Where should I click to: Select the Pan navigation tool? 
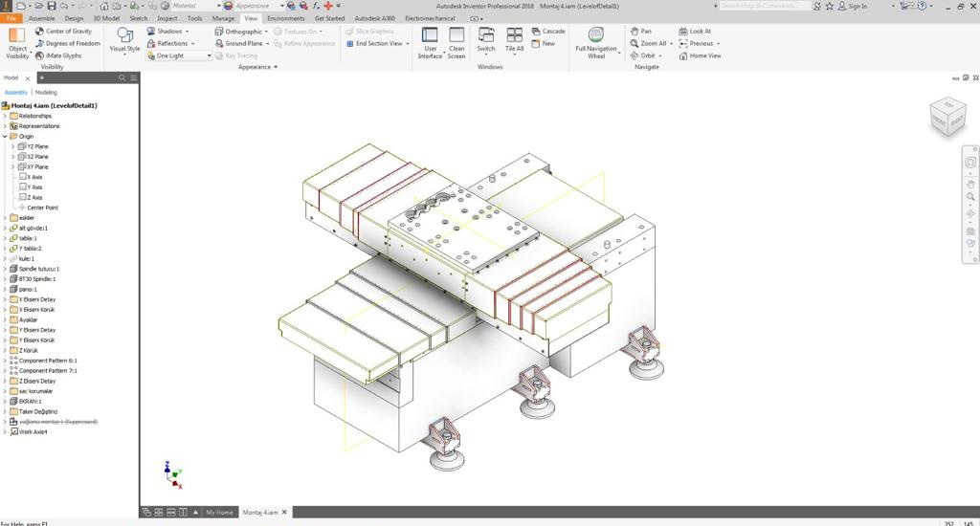(x=634, y=32)
